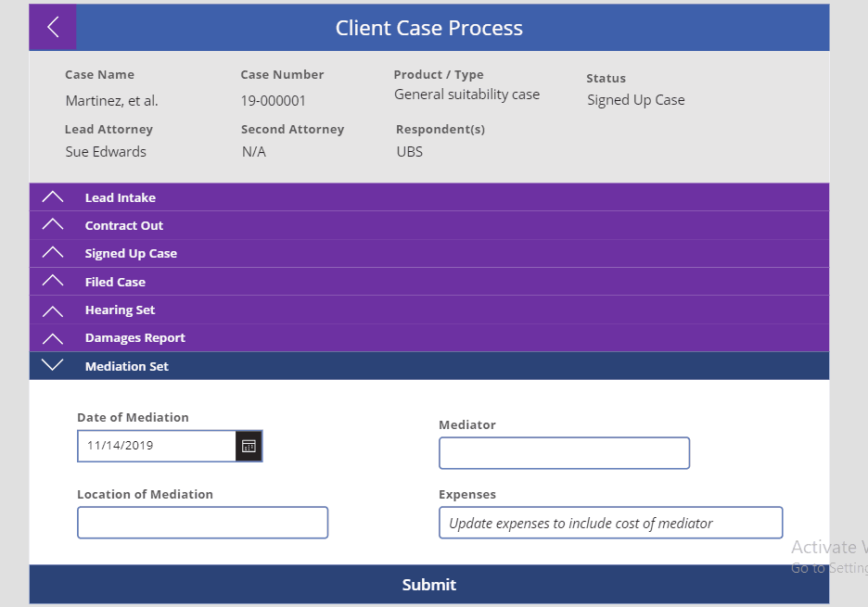Select the 'Product / Type' label

439,75
